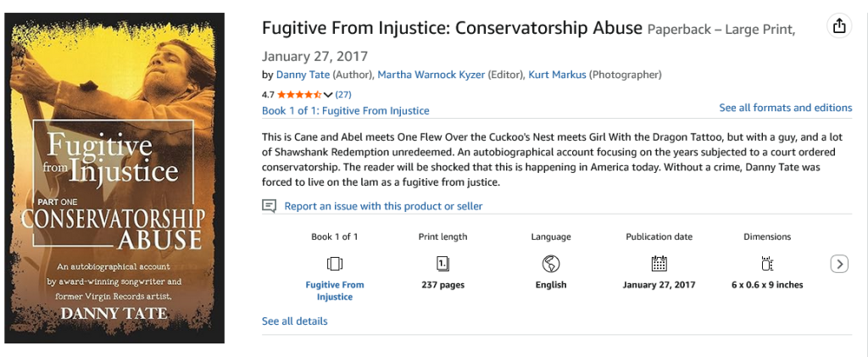Screen dimensions: 868x357
Task: Click the print length page icon
Action: [442, 263]
